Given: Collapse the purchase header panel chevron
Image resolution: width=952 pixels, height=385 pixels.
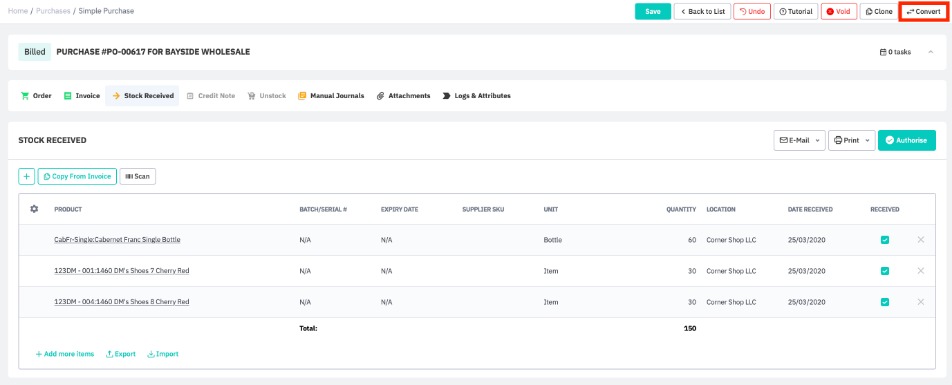Looking at the screenshot, I should pos(930,52).
